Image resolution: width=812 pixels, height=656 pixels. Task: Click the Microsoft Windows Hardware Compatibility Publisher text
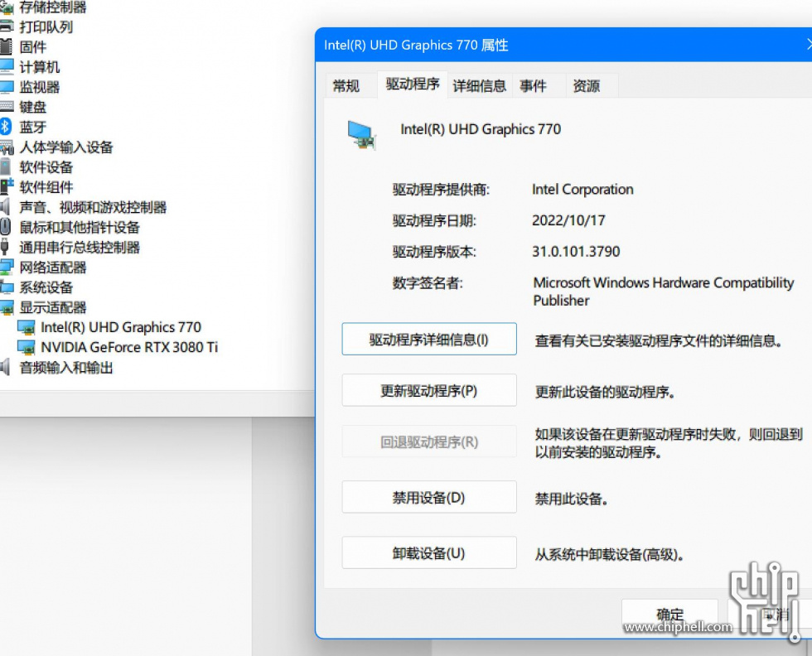664,292
